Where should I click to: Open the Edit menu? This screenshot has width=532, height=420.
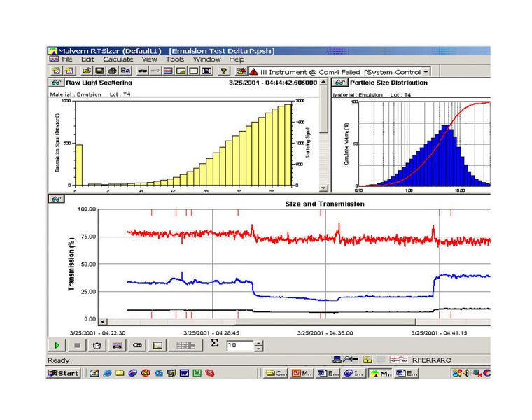tap(87, 59)
